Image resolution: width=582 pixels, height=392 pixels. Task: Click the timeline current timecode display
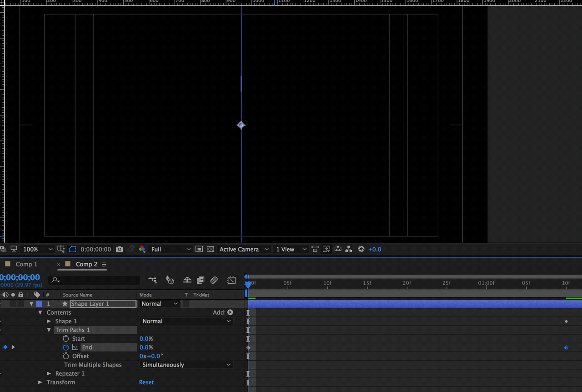click(x=20, y=277)
